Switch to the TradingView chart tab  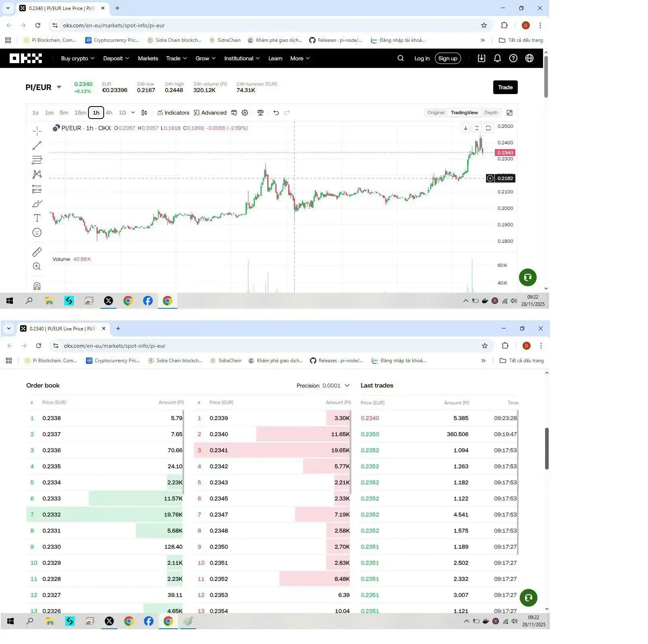pyautogui.click(x=464, y=113)
